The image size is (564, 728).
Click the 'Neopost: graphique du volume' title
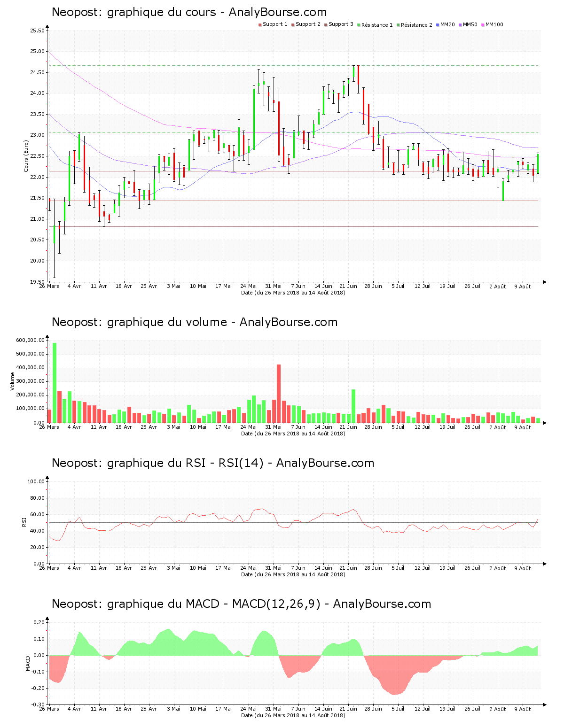tap(139, 322)
